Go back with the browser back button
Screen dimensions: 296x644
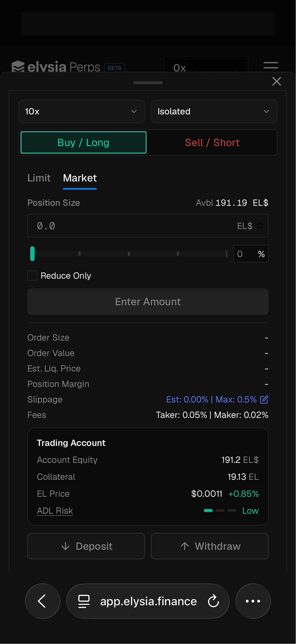point(43,601)
